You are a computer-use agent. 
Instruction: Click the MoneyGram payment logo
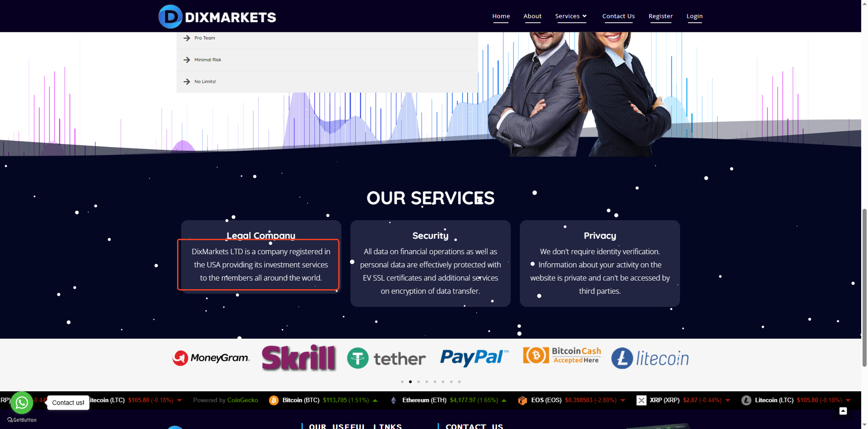tap(211, 358)
